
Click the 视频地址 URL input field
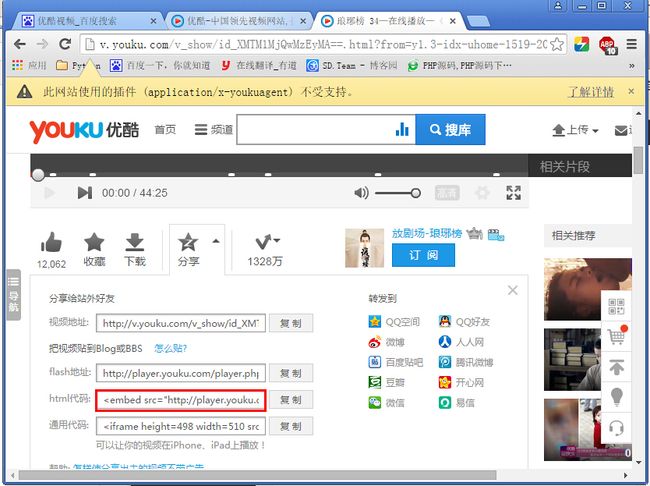point(181,323)
